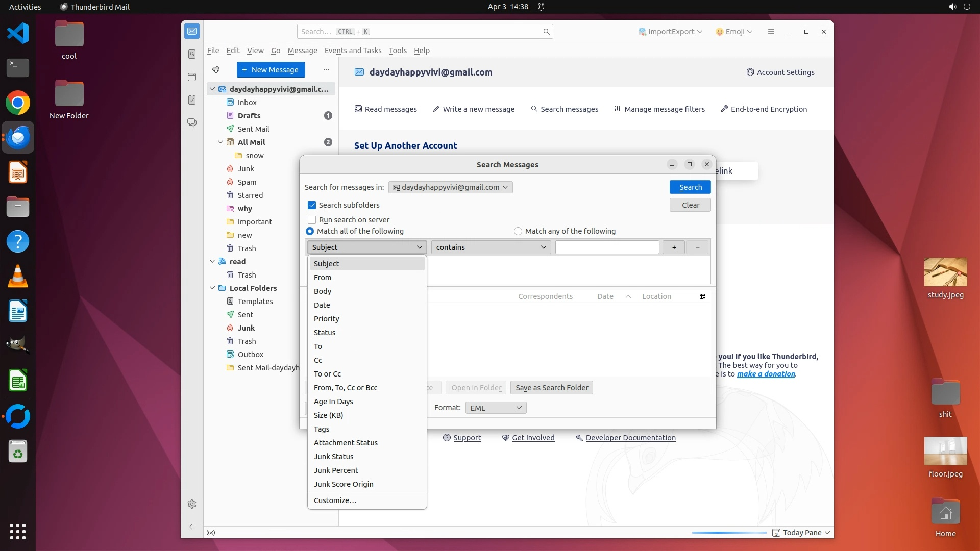
Task: Open the Chat sidebar icon
Action: 192,123
